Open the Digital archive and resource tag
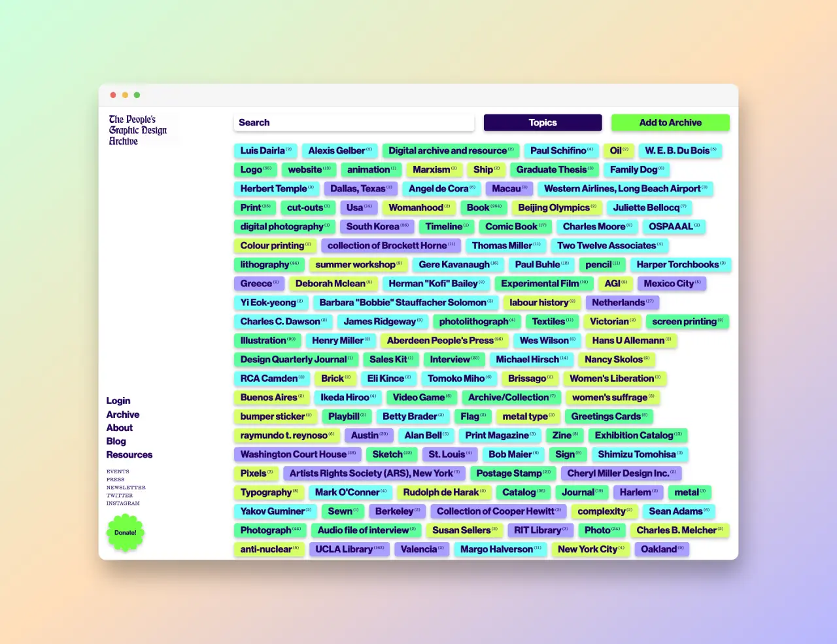Viewport: 837px width, 644px height. (x=451, y=150)
